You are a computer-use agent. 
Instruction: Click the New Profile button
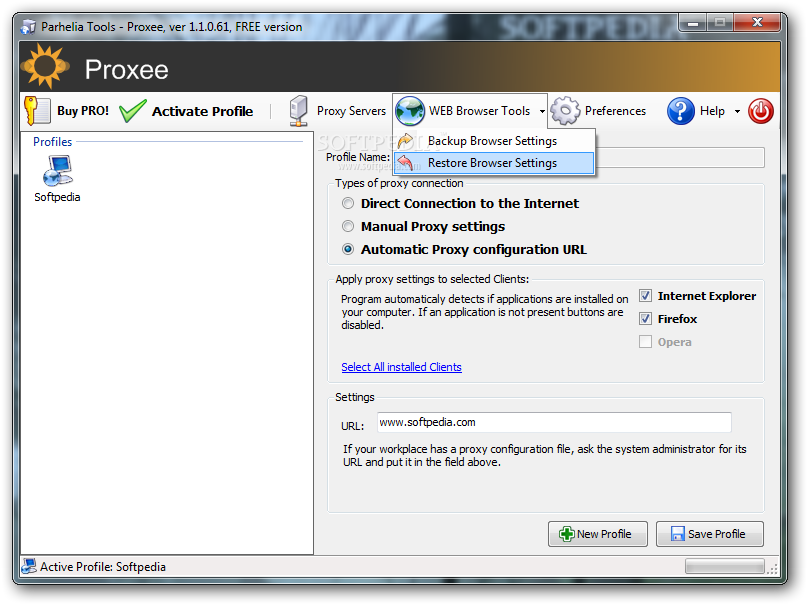[598, 534]
